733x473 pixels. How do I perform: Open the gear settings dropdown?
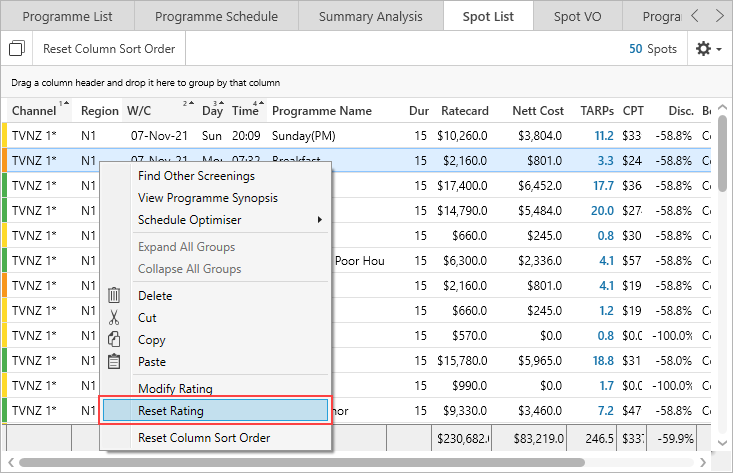[709, 49]
